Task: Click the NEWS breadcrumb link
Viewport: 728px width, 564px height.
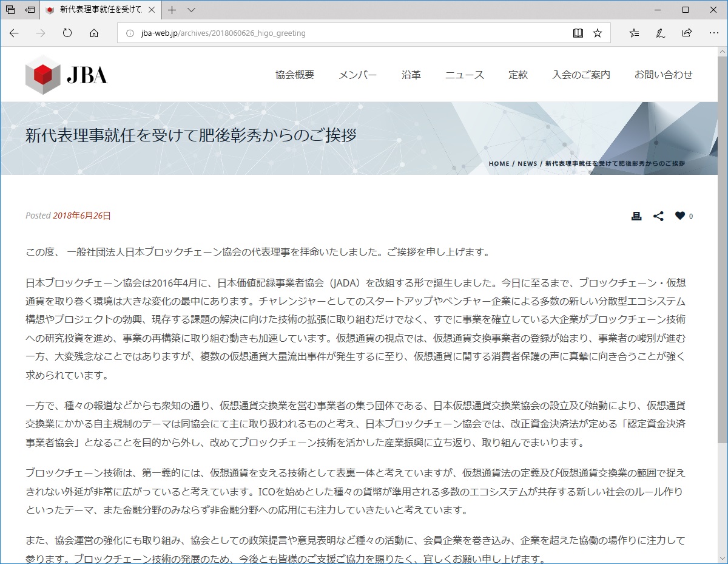Action: (x=527, y=163)
